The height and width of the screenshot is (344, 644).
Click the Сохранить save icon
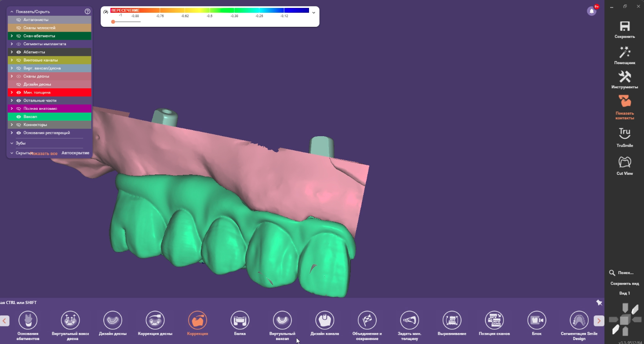(x=624, y=26)
